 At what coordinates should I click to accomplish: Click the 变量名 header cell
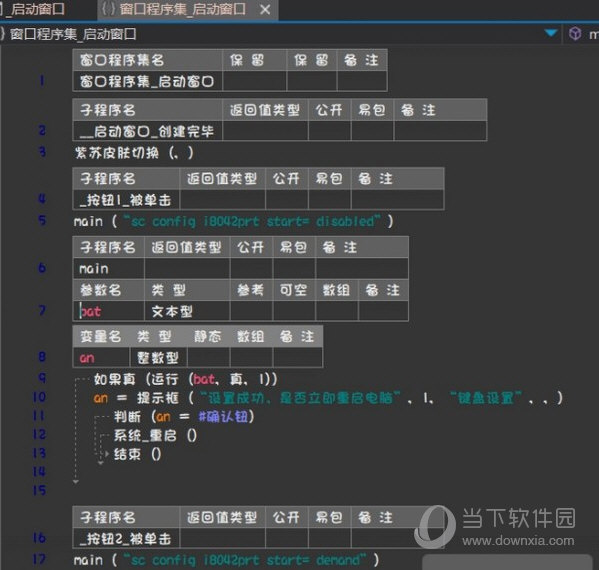point(101,336)
